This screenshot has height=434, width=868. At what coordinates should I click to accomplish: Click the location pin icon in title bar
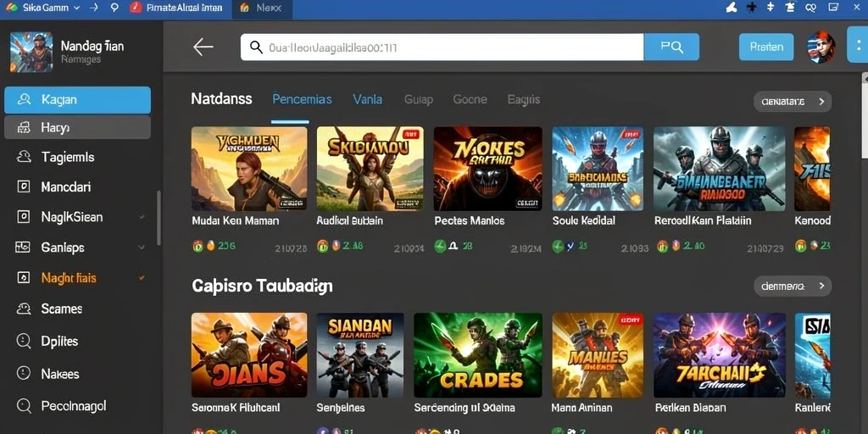coord(114,8)
